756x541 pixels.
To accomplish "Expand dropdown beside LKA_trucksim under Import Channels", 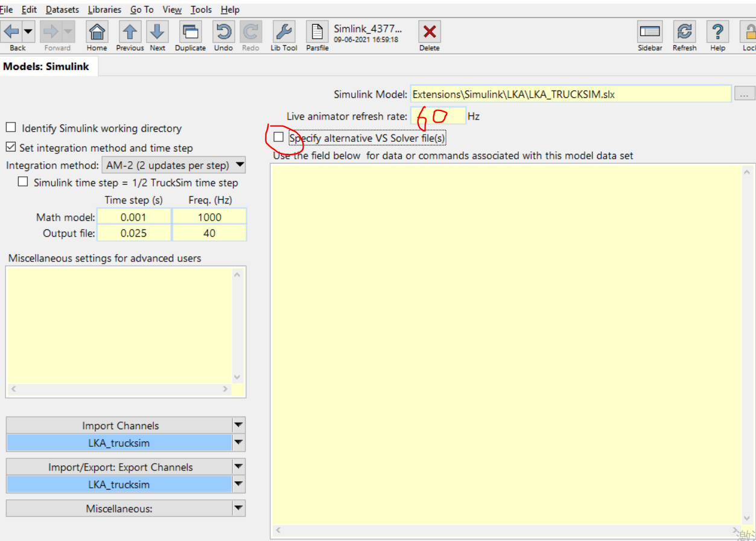I will pos(239,443).
